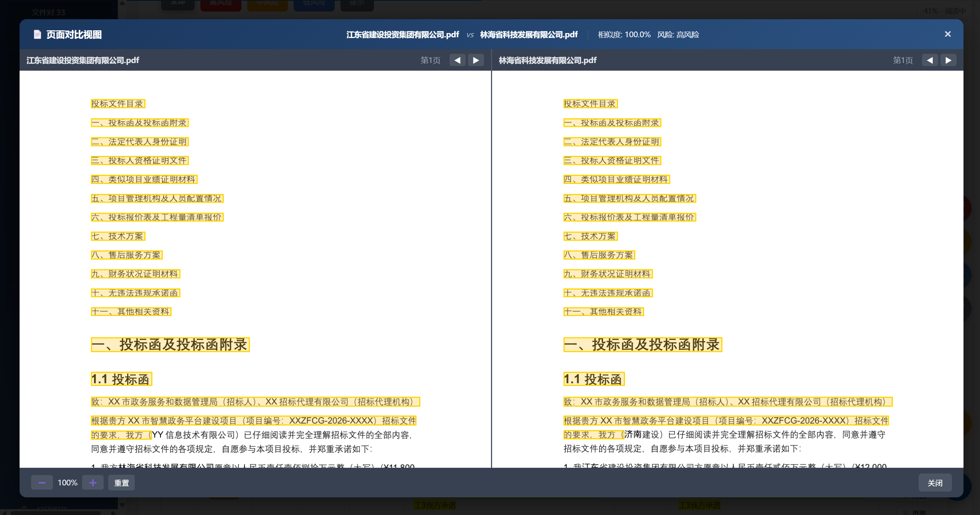
Task: Click red 高风险 filter button in background window
Action: [221, 5]
